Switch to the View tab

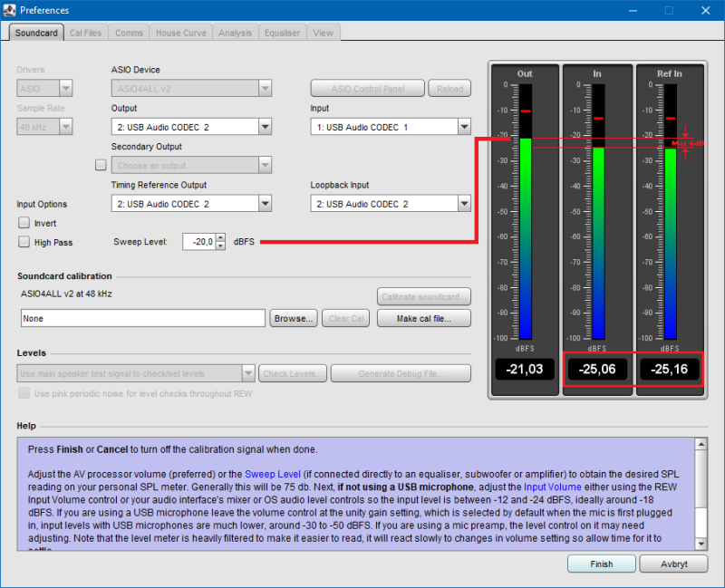pyautogui.click(x=323, y=33)
